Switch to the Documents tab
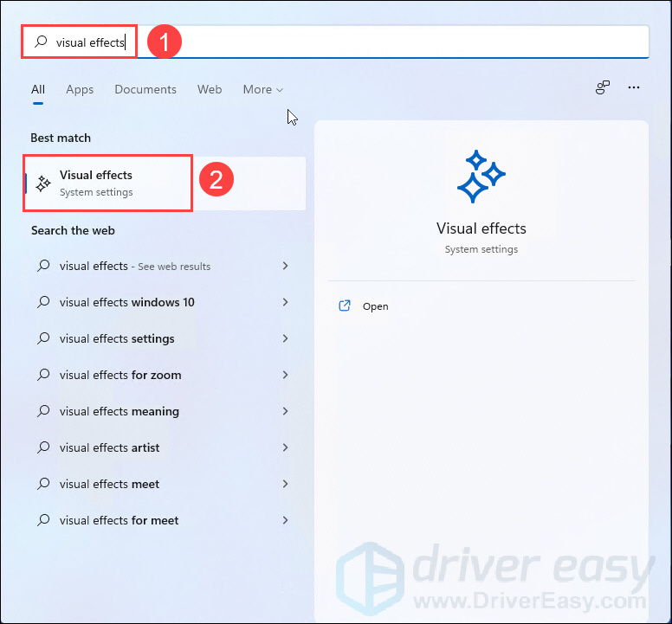 coord(145,89)
